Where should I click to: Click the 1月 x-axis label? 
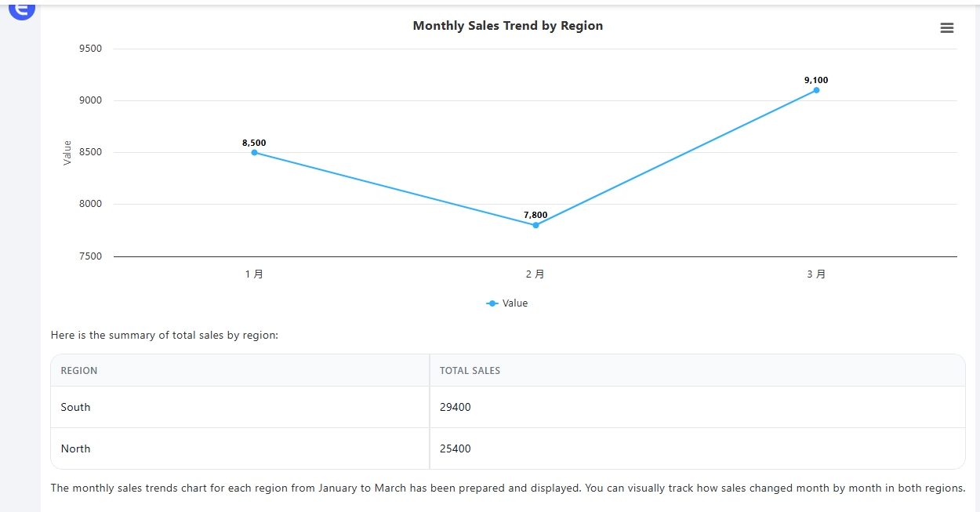[254, 274]
